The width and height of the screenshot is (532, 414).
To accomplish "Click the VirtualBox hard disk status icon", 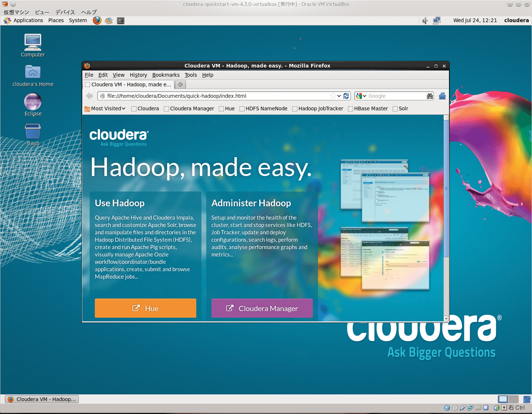I will (447, 408).
